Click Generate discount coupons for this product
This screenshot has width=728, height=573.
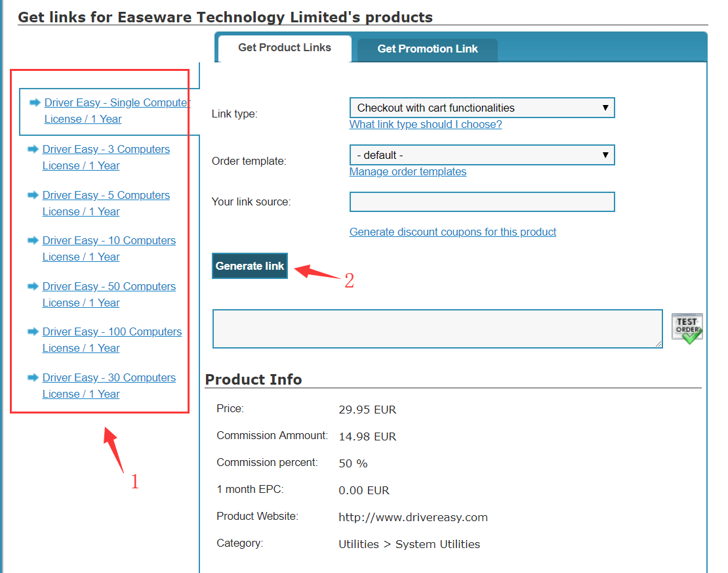453,232
